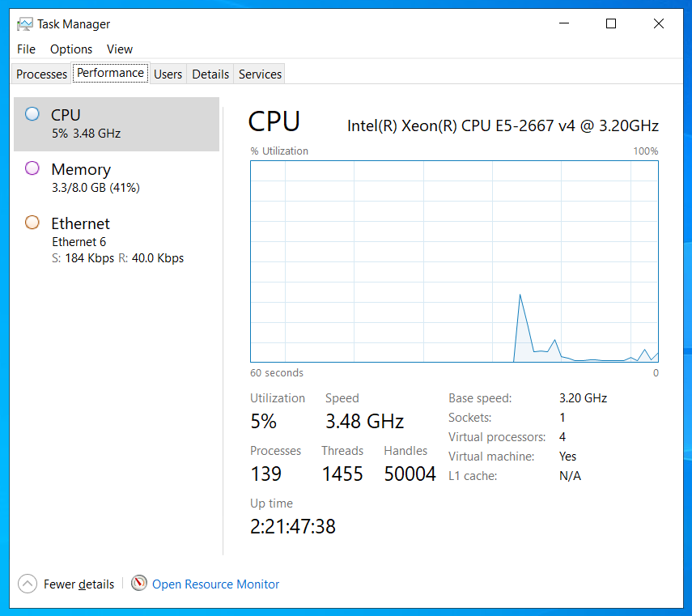Click the Resource Monitor gauge icon

138,583
